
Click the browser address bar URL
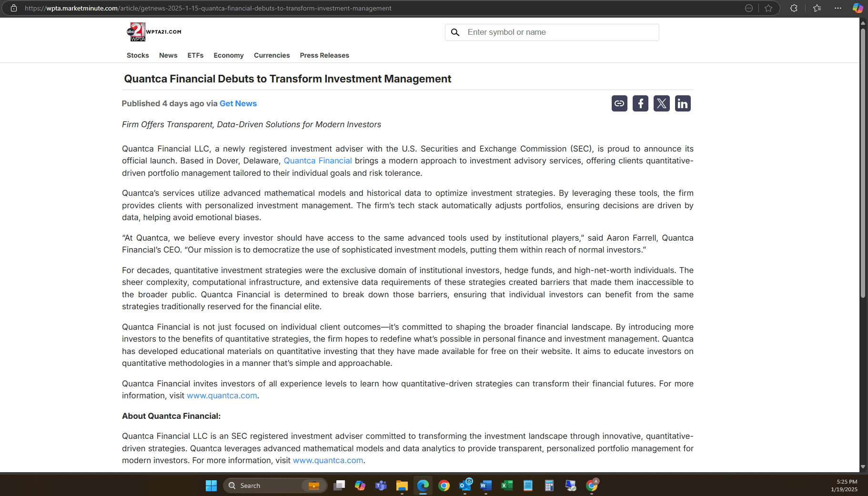(208, 8)
